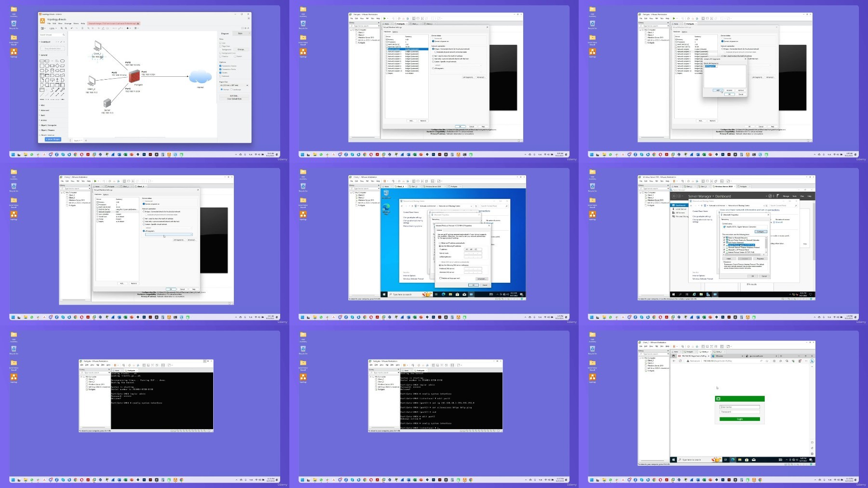The height and width of the screenshot is (488, 868).
Task: Click the insert plus icon in draw.io toolbar
Action: pyautogui.click(x=128, y=28)
